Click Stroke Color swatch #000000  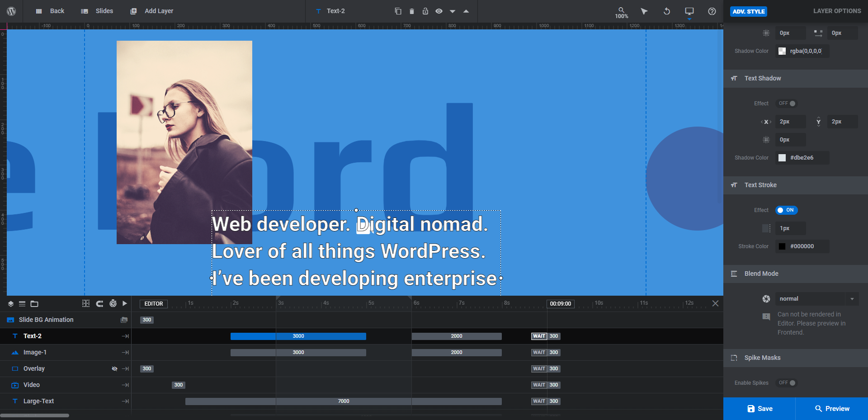click(782, 246)
